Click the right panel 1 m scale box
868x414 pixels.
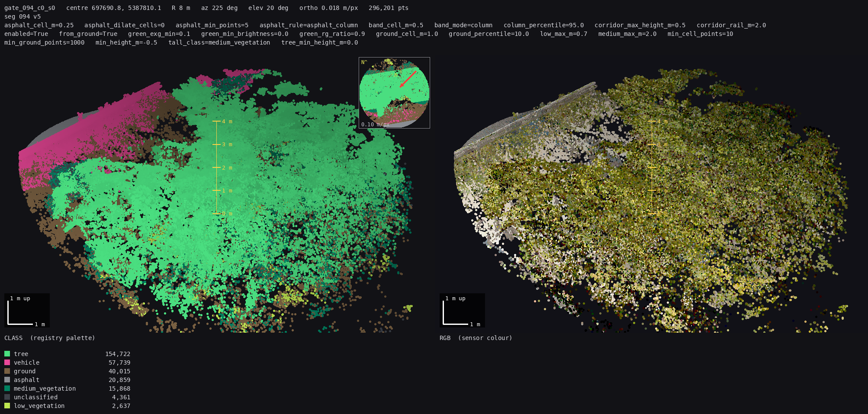(462, 310)
